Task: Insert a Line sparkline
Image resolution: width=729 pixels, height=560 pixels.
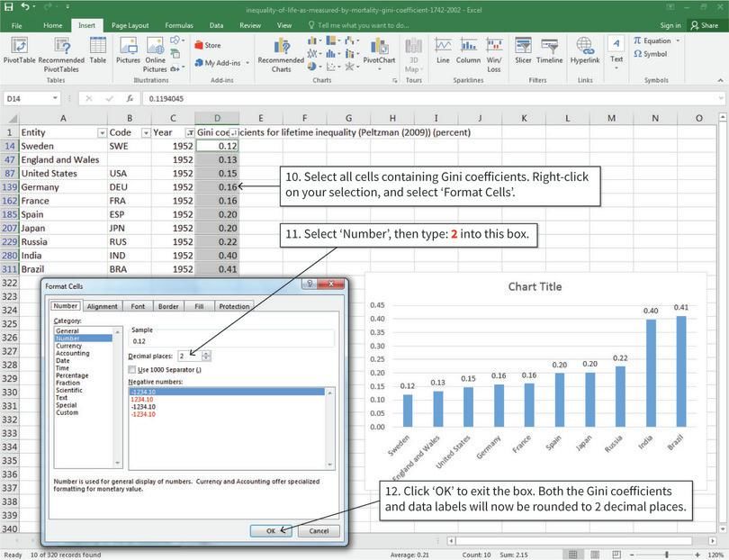Action: tap(443, 50)
